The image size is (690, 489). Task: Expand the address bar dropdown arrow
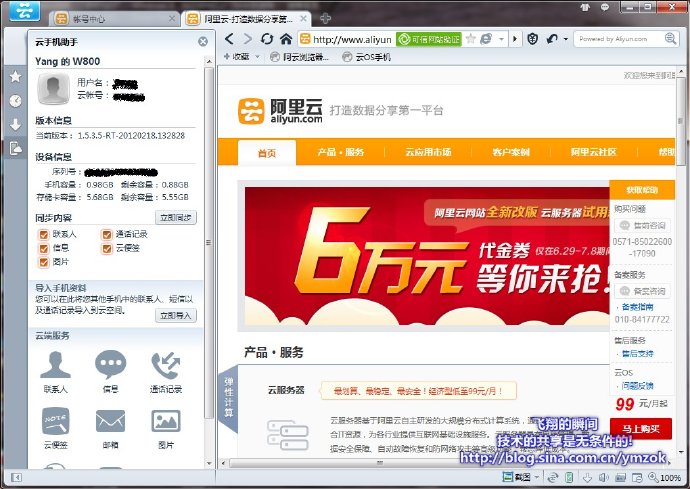(501, 39)
